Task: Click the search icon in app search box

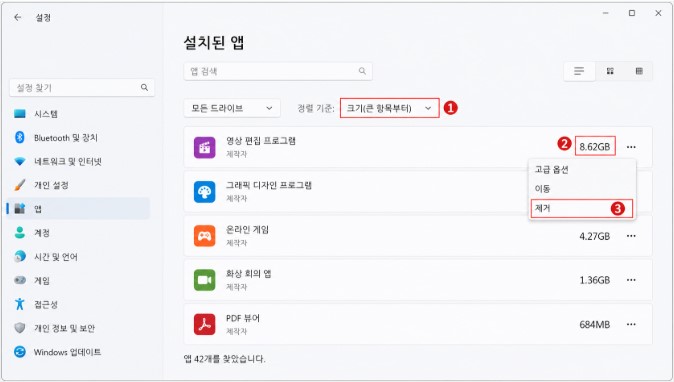Action: 362,71
